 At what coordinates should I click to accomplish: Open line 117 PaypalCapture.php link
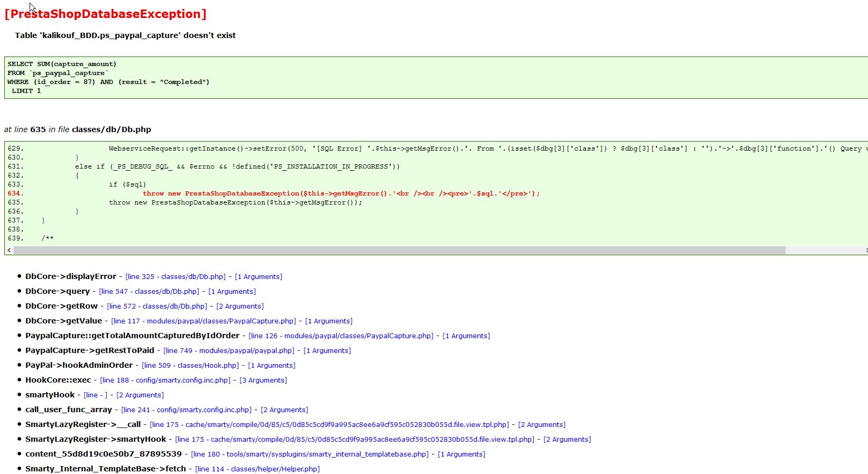pos(204,321)
